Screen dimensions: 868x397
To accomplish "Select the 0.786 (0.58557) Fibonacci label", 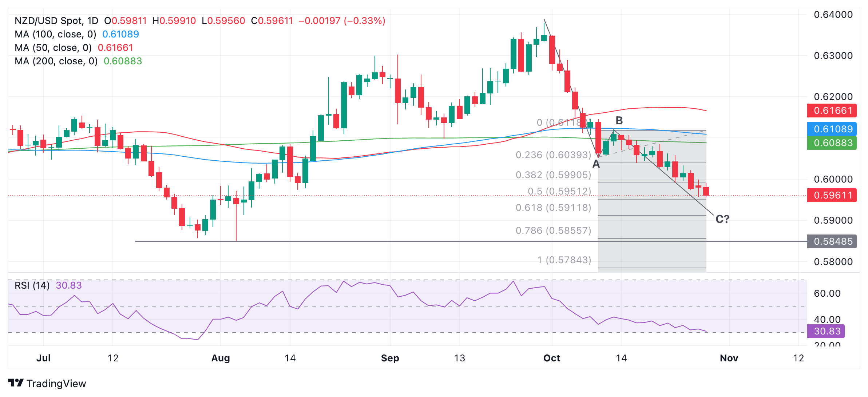I will [553, 230].
